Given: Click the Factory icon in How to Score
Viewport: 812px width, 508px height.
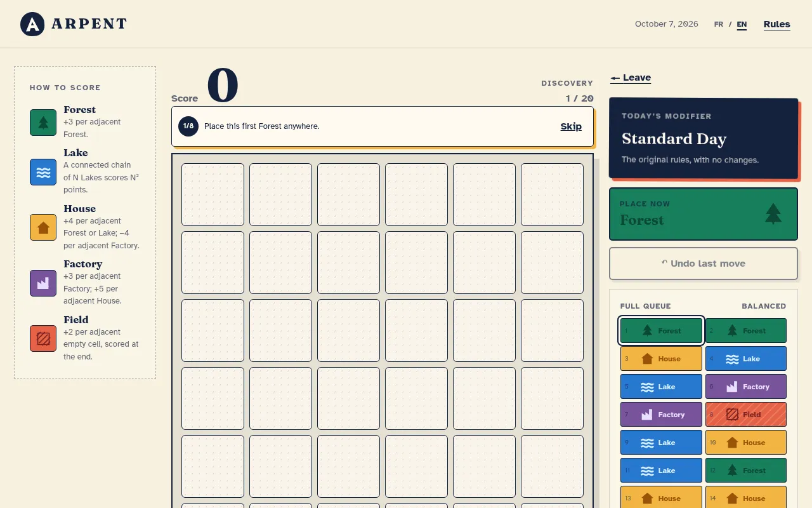Looking at the screenshot, I should 43,283.
